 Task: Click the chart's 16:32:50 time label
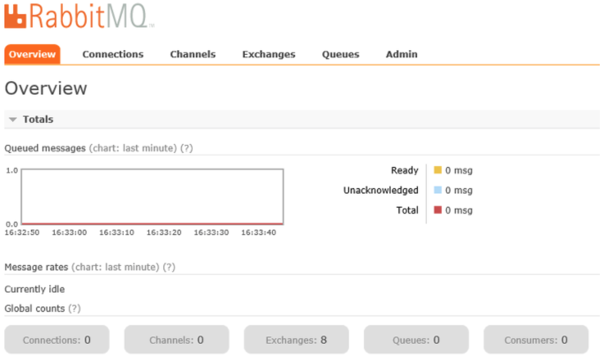(x=22, y=232)
